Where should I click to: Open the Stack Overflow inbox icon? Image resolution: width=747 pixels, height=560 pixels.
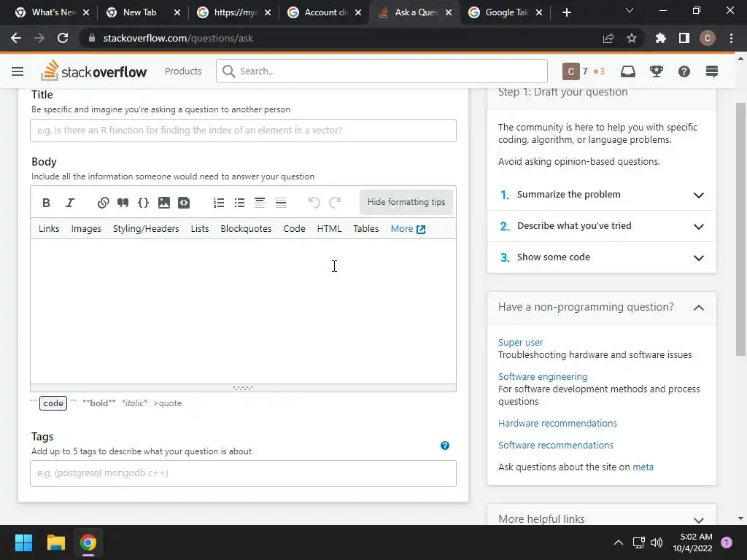coord(628,71)
